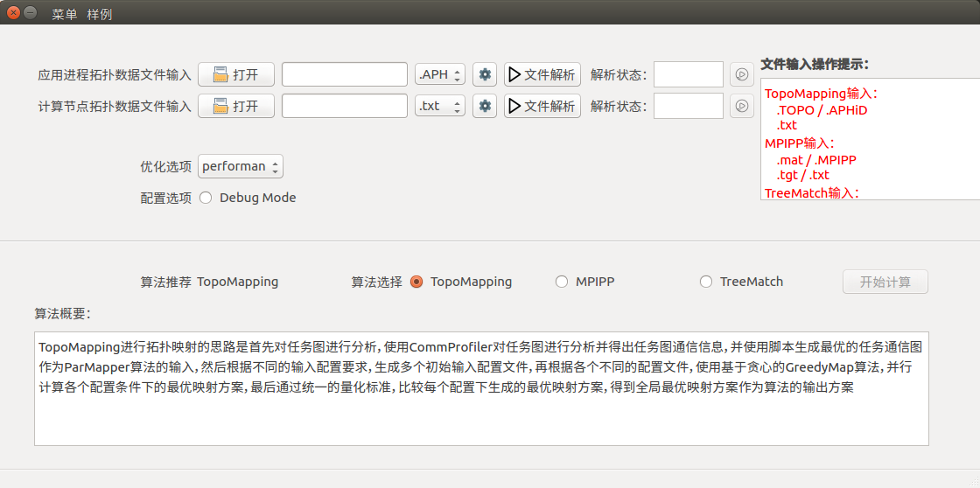Click the 'TopoMapping输入:' hint line
This screenshot has height=488, width=980.
(x=822, y=94)
